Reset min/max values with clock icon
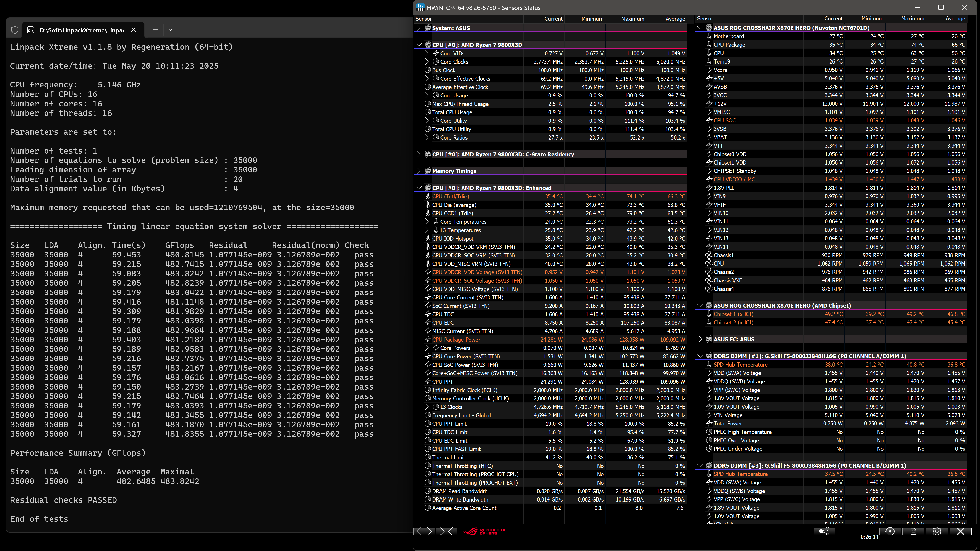 pos(890,531)
